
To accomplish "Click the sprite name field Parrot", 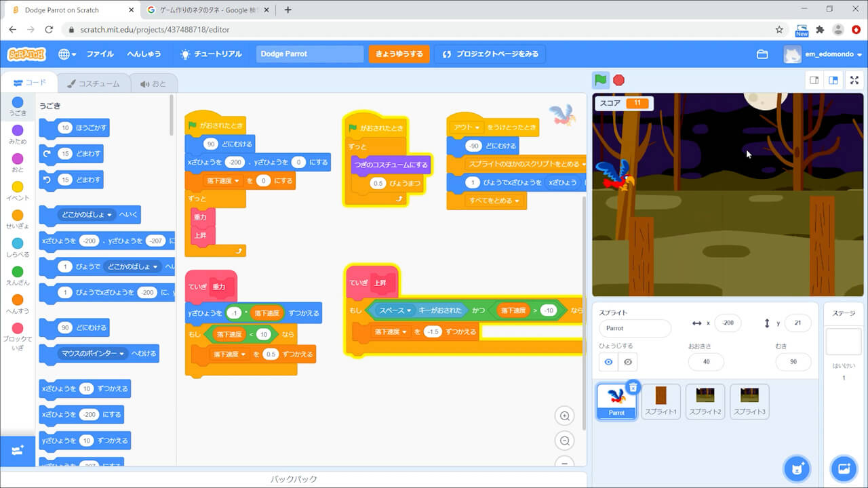I will tap(635, 328).
